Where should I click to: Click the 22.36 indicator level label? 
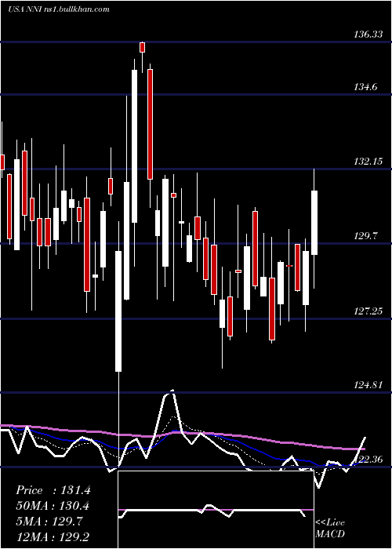tap(369, 459)
